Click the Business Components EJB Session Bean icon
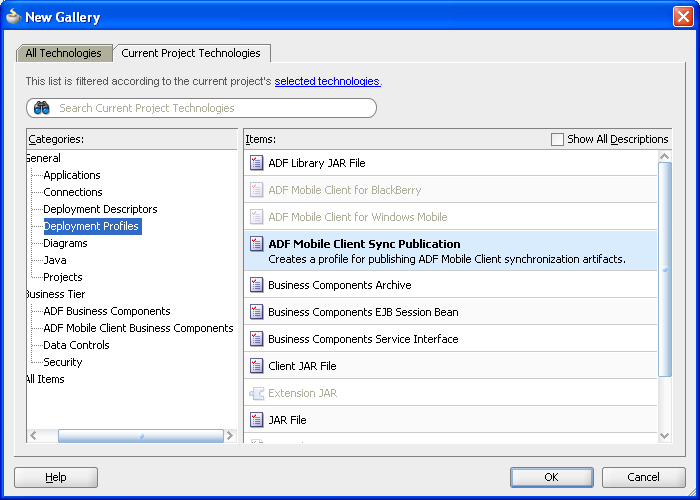This screenshot has height=500, width=700. coord(256,312)
